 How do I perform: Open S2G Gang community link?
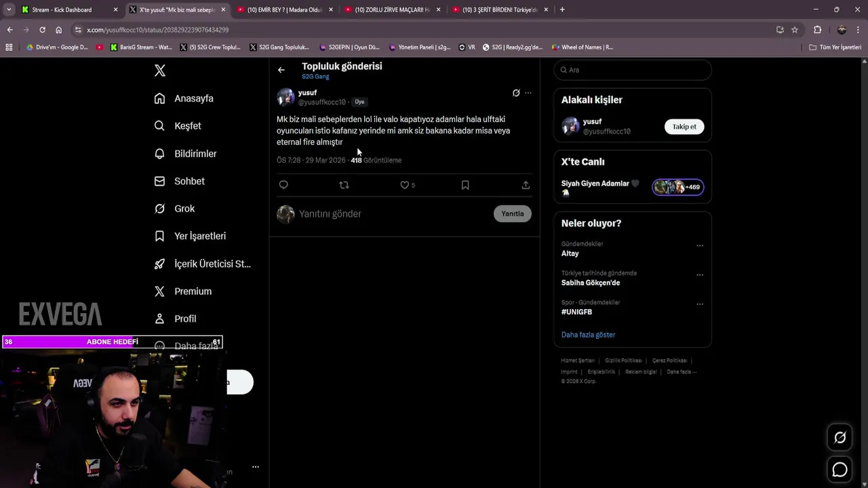click(315, 77)
